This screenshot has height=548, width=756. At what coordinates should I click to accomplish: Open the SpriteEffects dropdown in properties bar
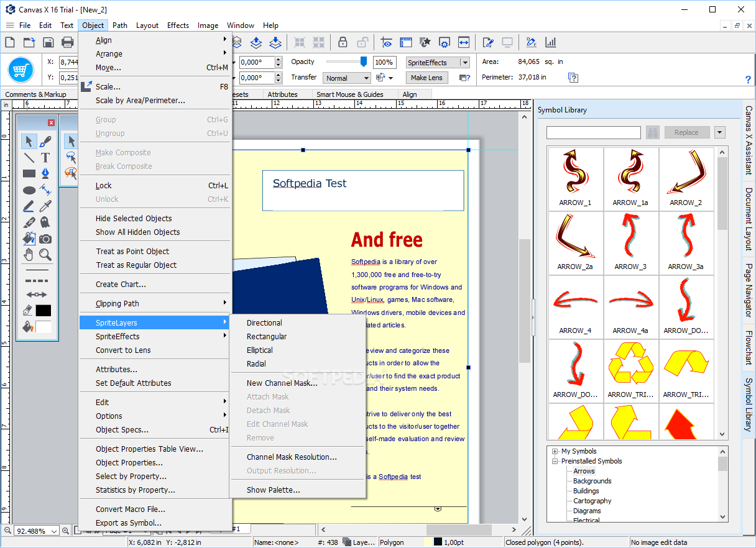[464, 62]
